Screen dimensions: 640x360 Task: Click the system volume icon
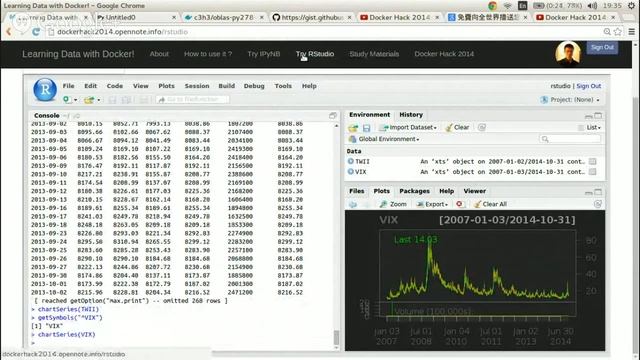[592, 6]
